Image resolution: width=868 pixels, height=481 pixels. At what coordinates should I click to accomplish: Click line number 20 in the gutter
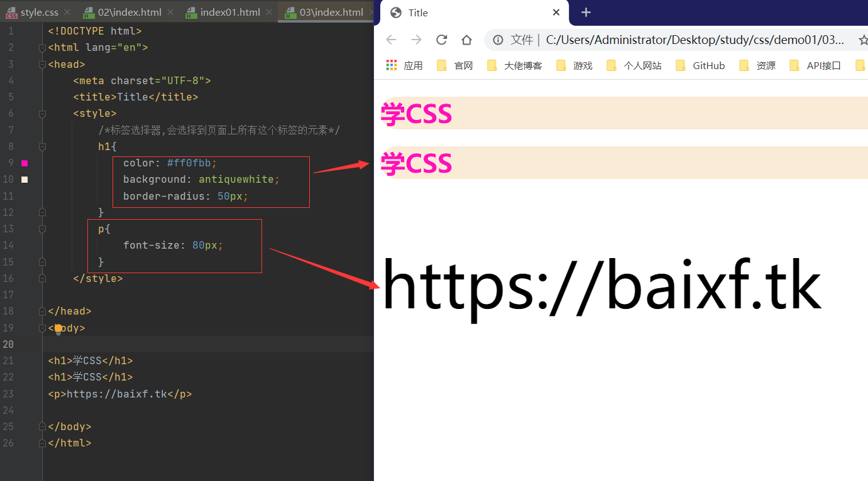(x=8, y=344)
